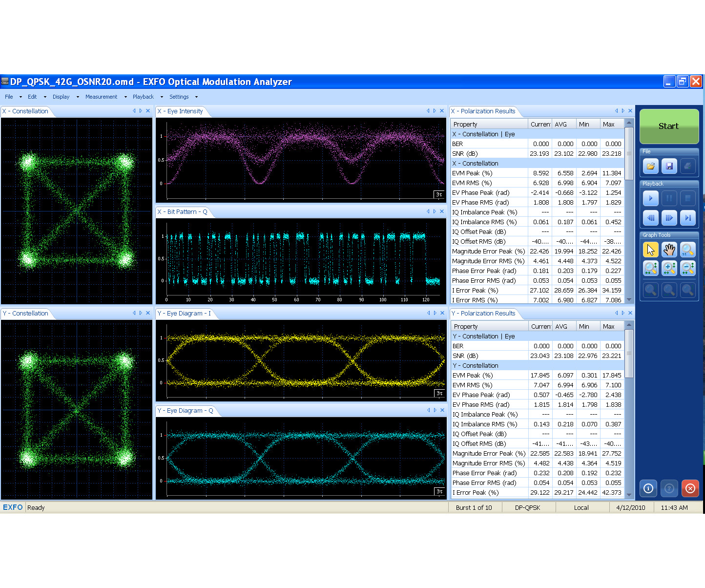Click scrollbar thumb in Y - Polarization Results
The image size is (705, 588).
(x=629, y=353)
